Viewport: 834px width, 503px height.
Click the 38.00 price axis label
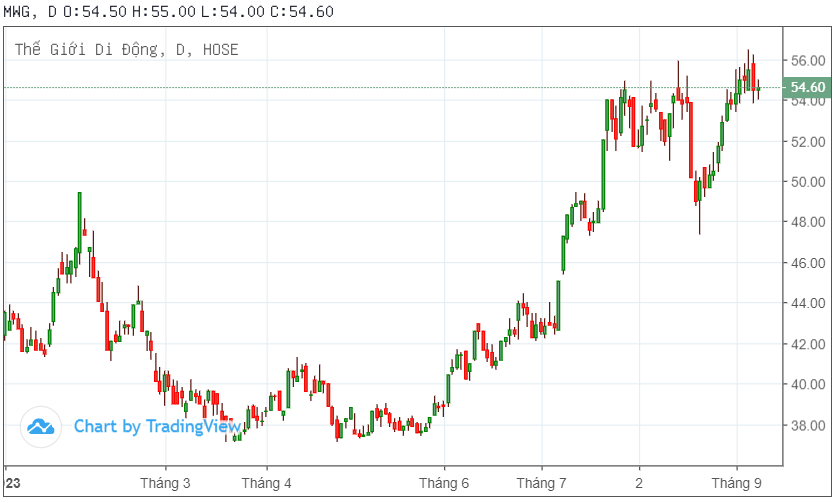(808, 425)
